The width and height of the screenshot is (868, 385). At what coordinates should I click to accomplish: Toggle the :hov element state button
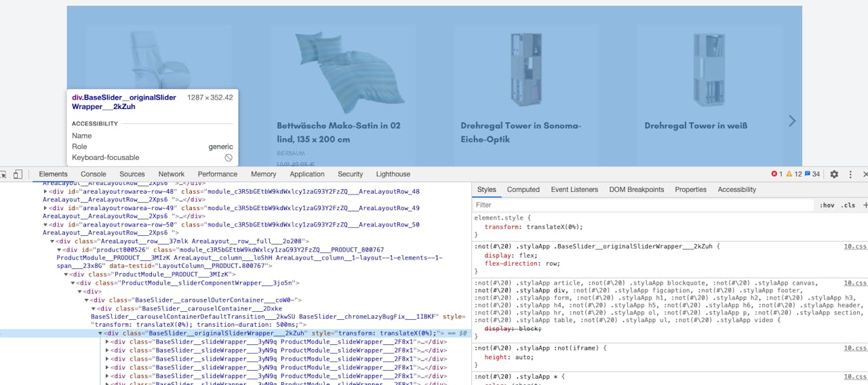827,205
